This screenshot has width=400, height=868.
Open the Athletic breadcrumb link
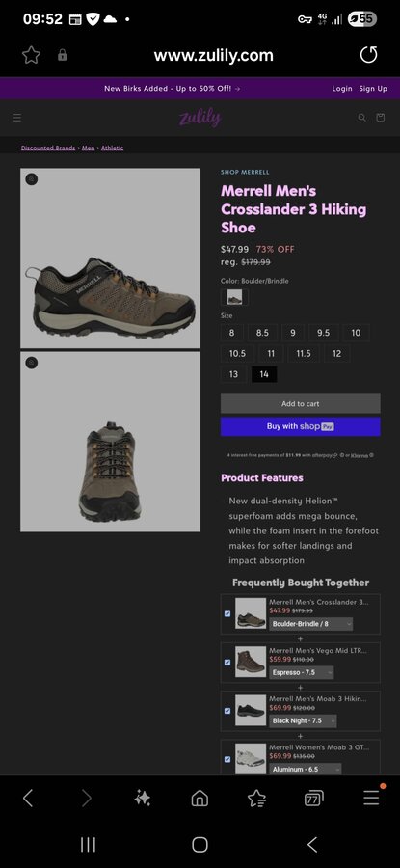(x=113, y=148)
